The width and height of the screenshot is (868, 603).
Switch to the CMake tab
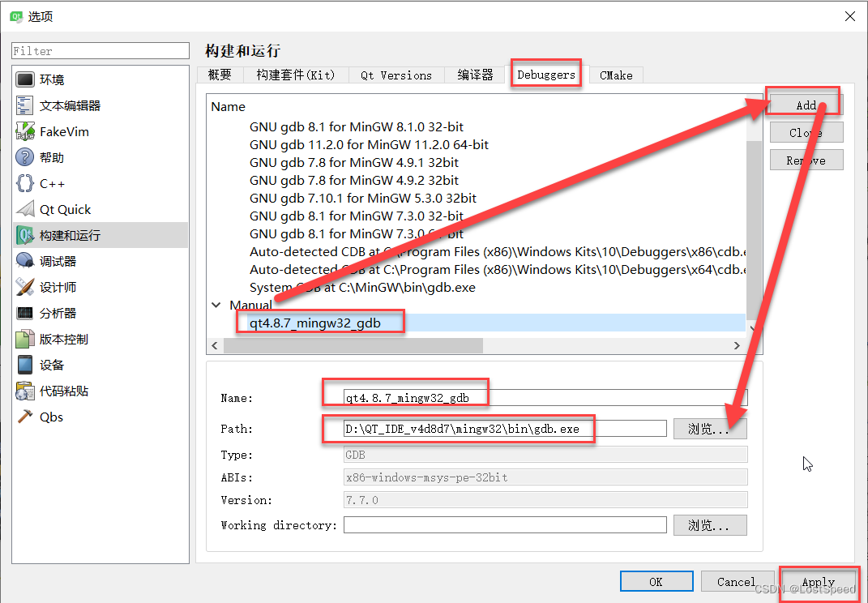[x=615, y=75]
